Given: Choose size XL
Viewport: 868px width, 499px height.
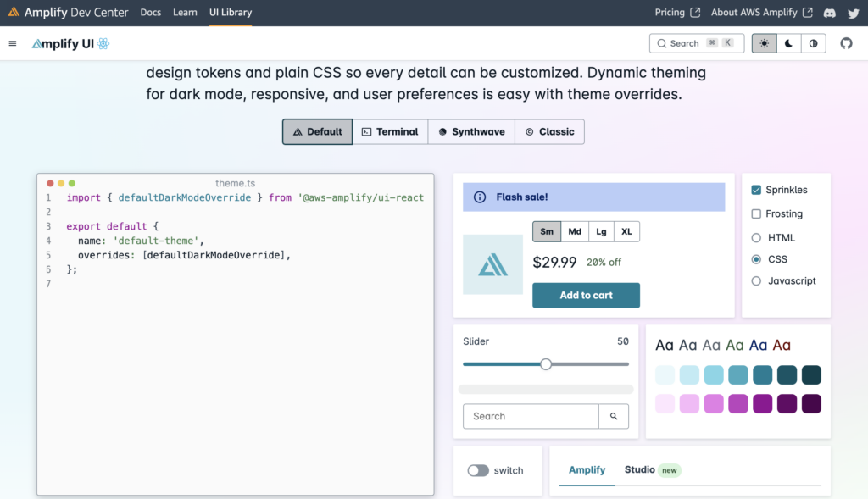Looking at the screenshot, I should point(626,231).
